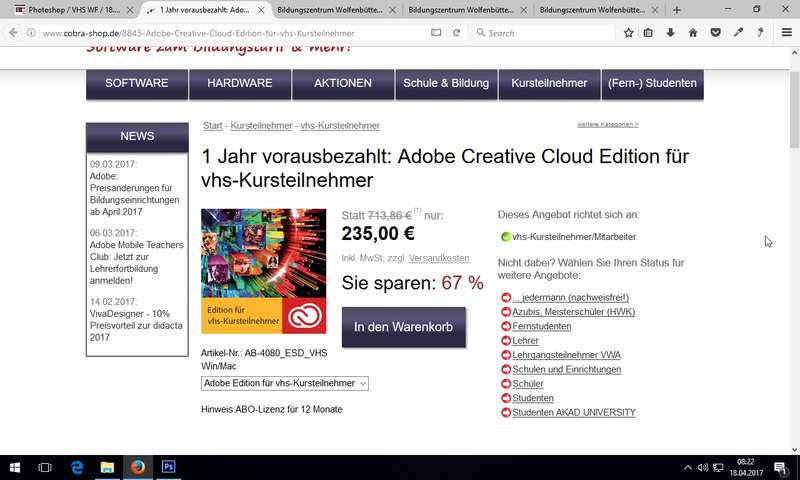The width and height of the screenshot is (800, 480).
Task: Open the SOFTWARE menu
Action: 137,83
